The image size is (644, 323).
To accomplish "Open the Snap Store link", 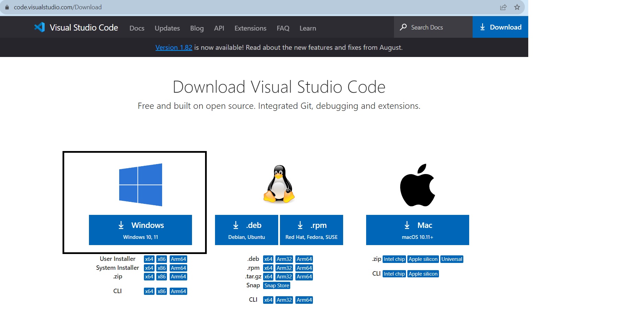I will [x=277, y=286].
